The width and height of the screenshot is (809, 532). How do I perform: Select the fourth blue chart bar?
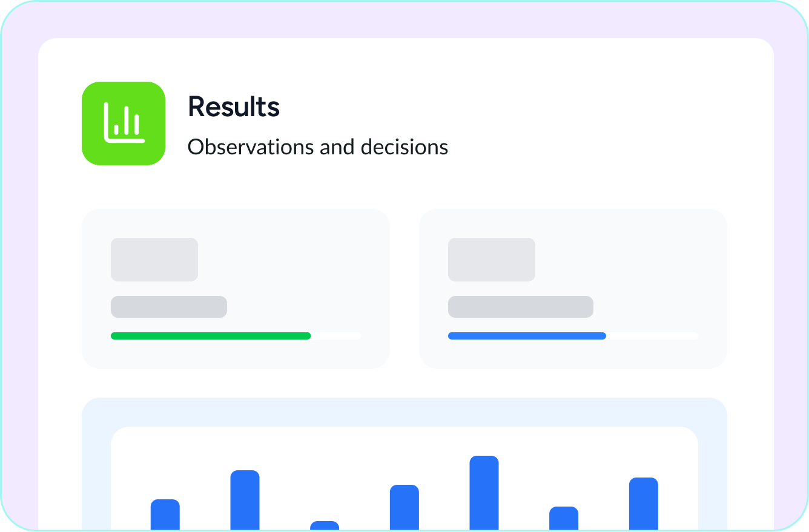pyautogui.click(x=404, y=508)
